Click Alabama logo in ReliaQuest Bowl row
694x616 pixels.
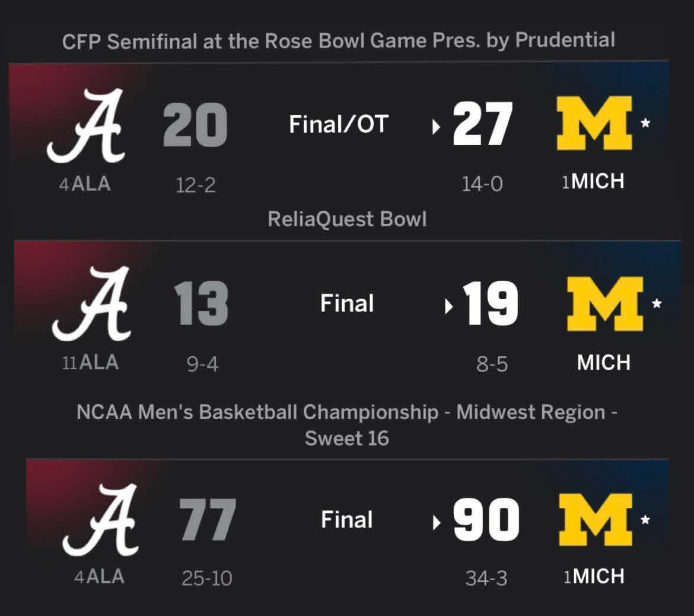(x=92, y=303)
